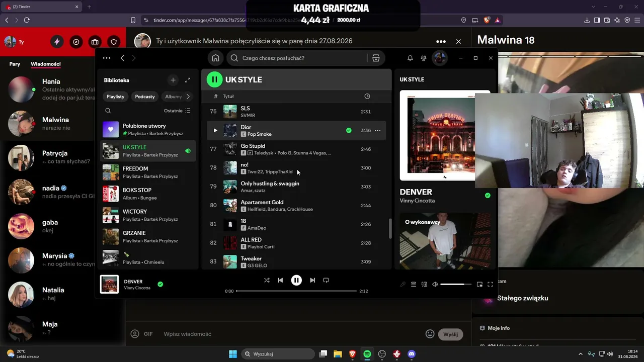Open Tinder explore compass icon
This screenshot has width=644, height=362.
[76, 42]
